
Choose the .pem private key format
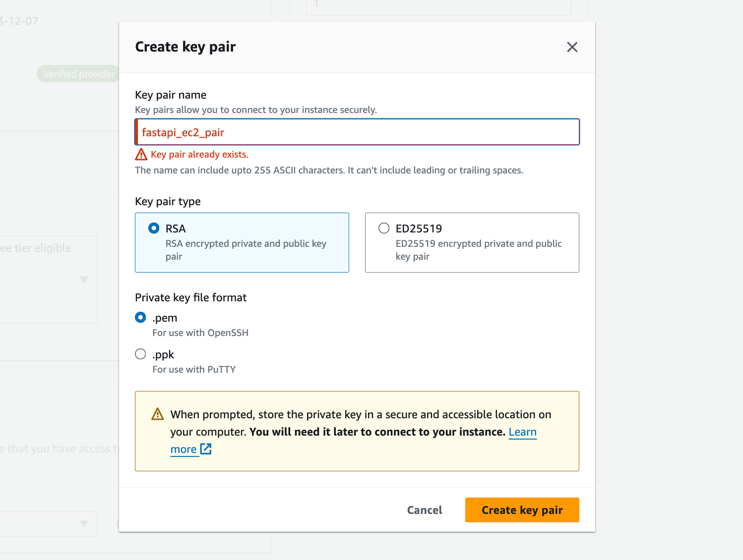pos(140,317)
